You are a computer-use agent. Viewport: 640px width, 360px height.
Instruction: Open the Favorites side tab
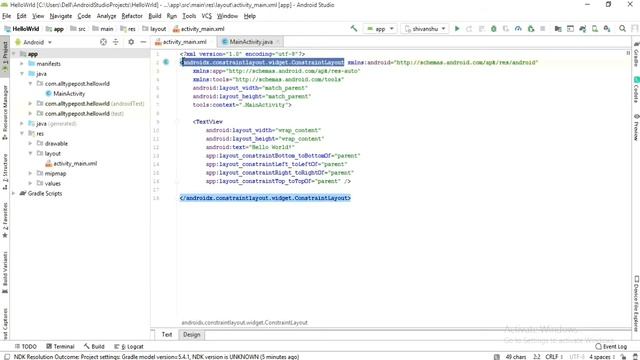(5, 220)
